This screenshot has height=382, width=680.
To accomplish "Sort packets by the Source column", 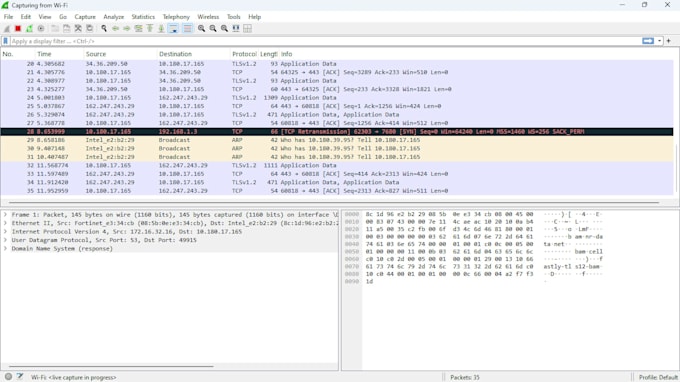I will click(120, 54).
